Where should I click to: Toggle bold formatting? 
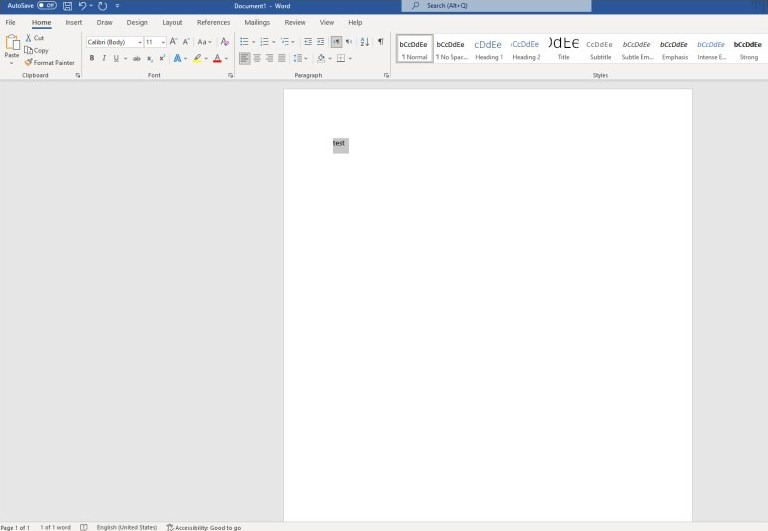92,58
